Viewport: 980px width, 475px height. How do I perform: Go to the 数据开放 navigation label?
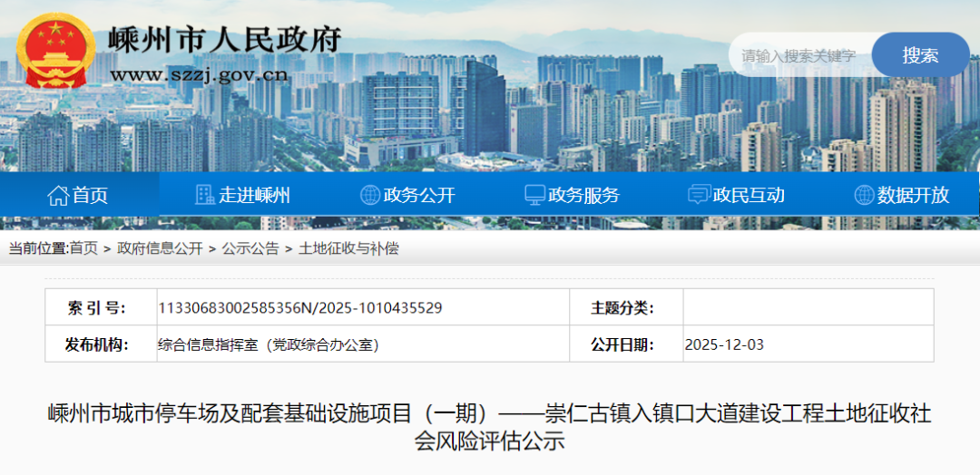click(914, 195)
